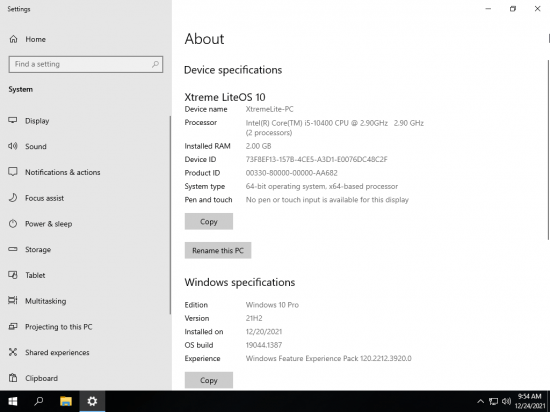Click the Settings gear taskbar icon
Image resolution: width=550 pixels, height=412 pixels.
[x=92, y=401]
